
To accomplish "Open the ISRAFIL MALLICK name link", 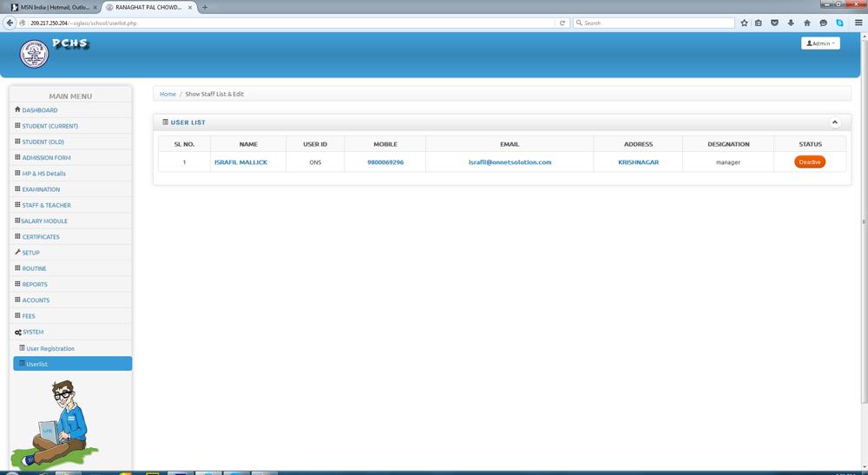I will click(x=240, y=162).
